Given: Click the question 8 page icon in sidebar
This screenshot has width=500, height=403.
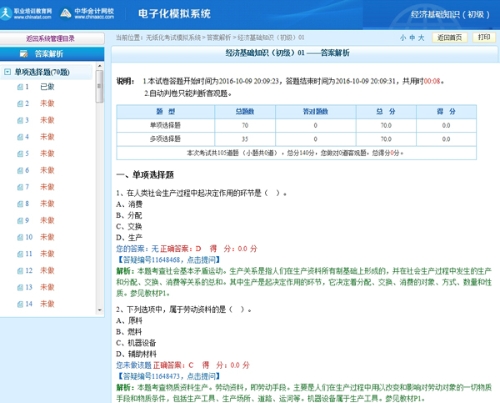Looking at the screenshot, I should click(20, 204).
